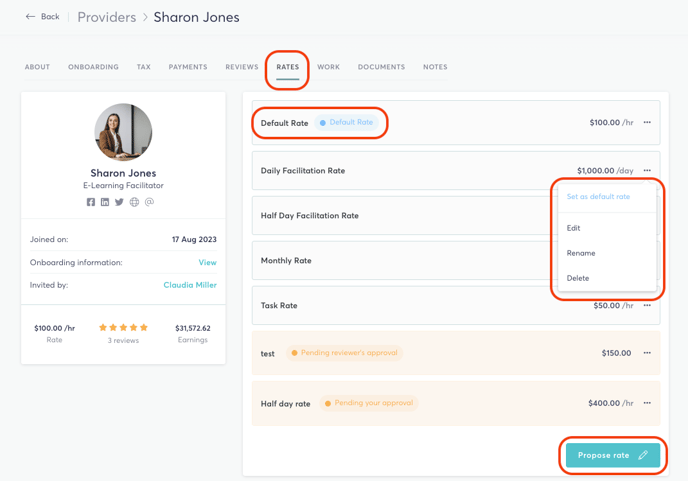Image resolution: width=688 pixels, height=481 pixels.
Task: Open Sharon's website globe icon
Action: click(x=134, y=202)
